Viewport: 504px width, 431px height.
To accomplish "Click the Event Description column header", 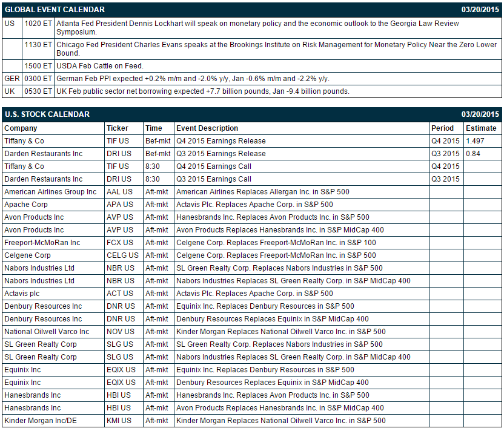I will click(x=207, y=128).
